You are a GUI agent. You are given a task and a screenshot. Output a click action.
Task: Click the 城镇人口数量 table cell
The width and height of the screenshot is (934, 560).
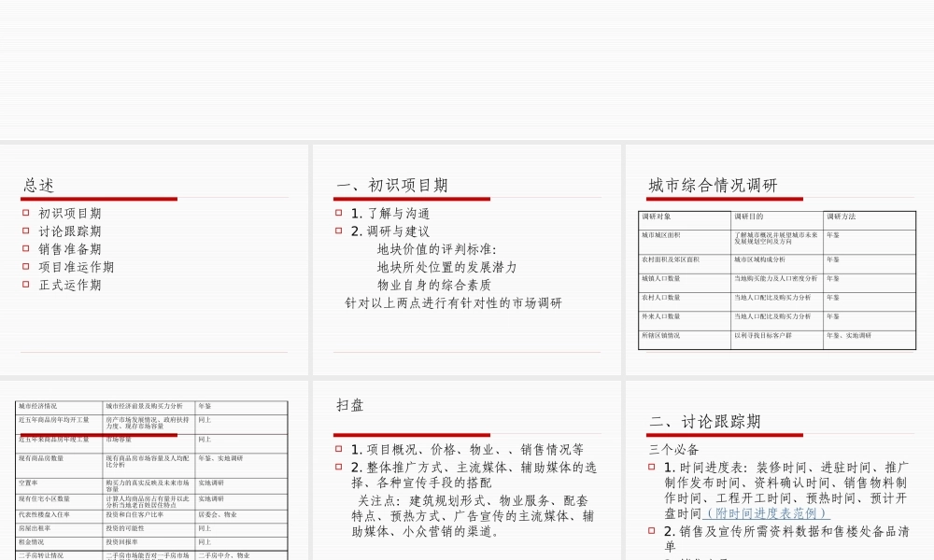(x=685, y=283)
